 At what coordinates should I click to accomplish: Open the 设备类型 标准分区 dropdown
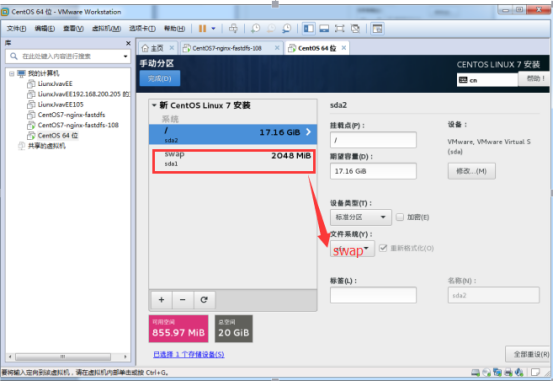361,217
